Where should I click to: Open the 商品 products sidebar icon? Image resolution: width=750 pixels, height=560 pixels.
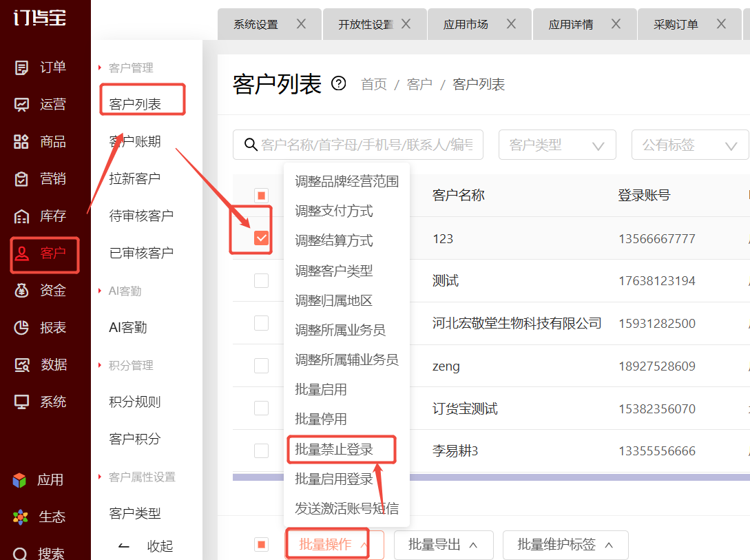coord(21,142)
